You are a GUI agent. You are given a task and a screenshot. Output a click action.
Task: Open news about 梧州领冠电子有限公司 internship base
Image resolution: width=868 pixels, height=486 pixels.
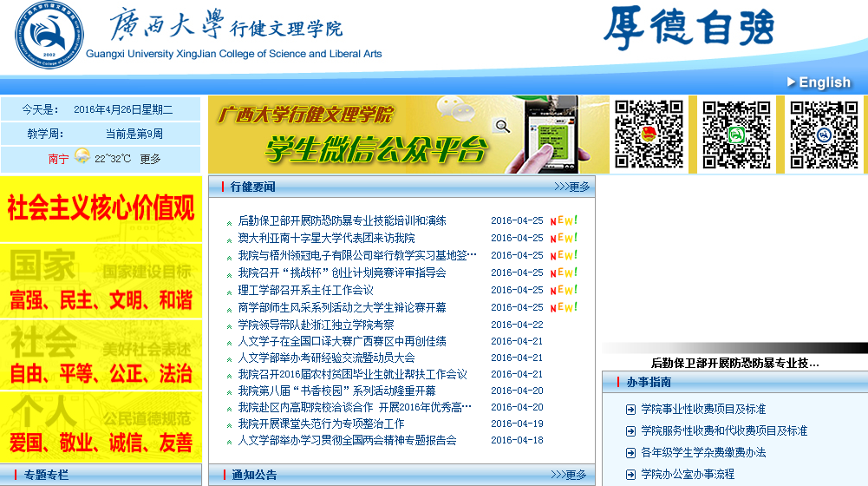click(x=357, y=255)
